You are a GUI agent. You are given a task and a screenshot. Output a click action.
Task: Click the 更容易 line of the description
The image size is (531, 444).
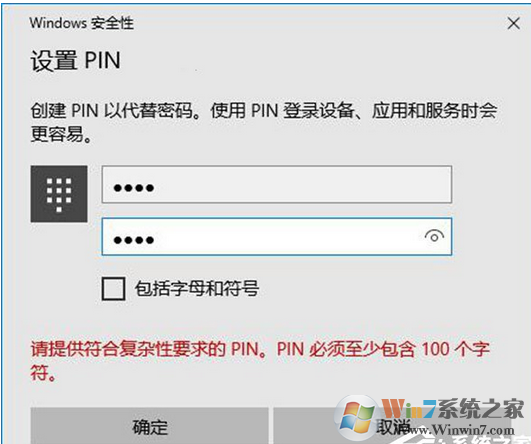tap(61, 134)
